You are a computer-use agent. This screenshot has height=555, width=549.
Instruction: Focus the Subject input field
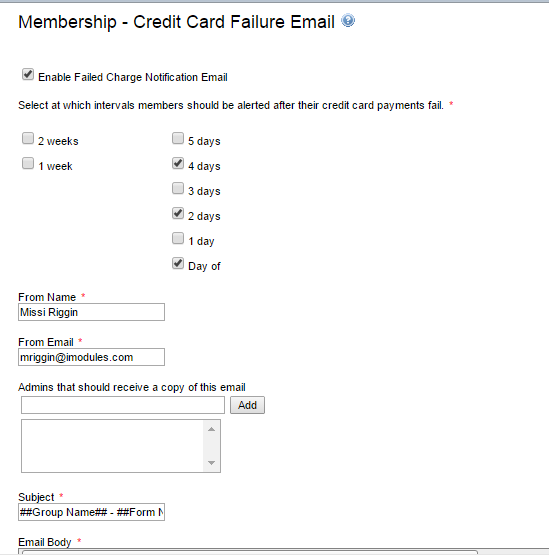tap(91, 512)
